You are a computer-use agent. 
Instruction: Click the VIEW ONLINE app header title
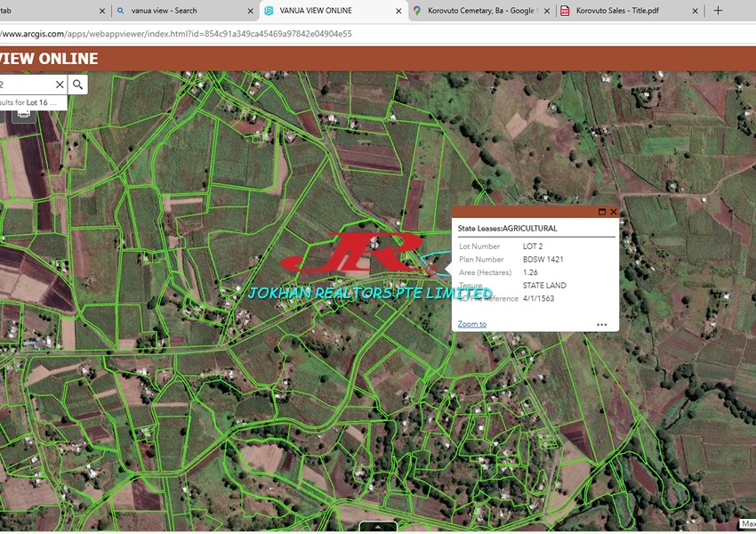point(49,60)
